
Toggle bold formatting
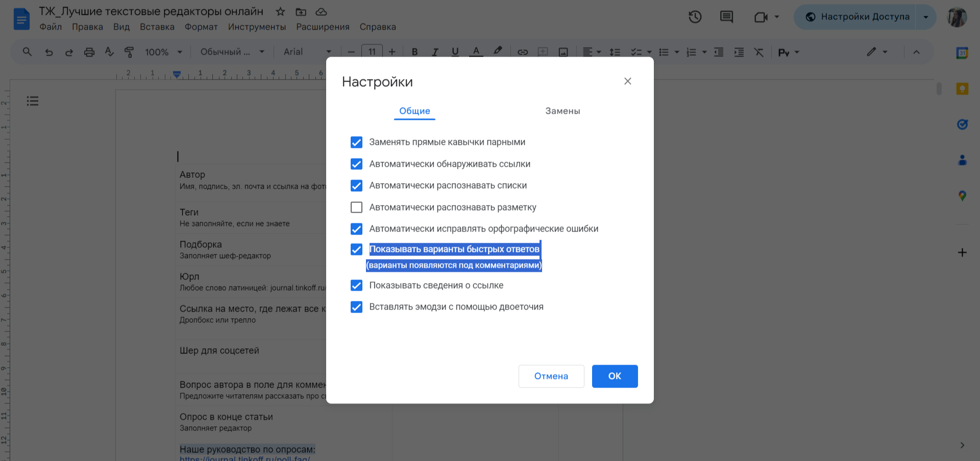[414, 52]
